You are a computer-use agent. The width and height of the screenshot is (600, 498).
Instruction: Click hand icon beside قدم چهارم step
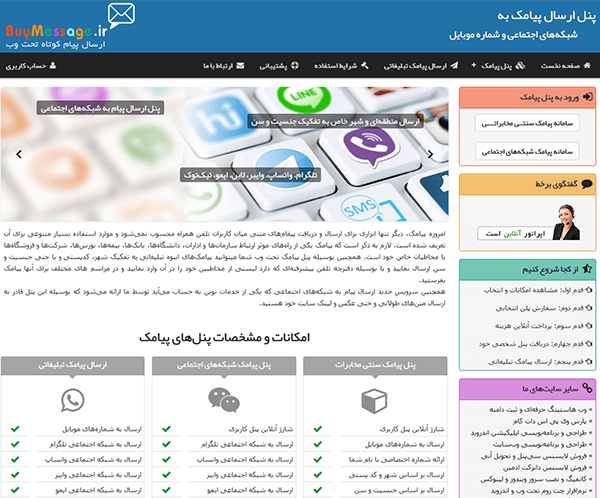[x=589, y=343]
